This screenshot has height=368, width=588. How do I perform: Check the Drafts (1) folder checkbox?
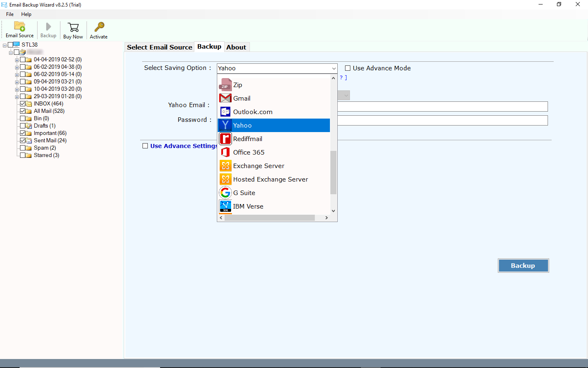tap(23, 126)
